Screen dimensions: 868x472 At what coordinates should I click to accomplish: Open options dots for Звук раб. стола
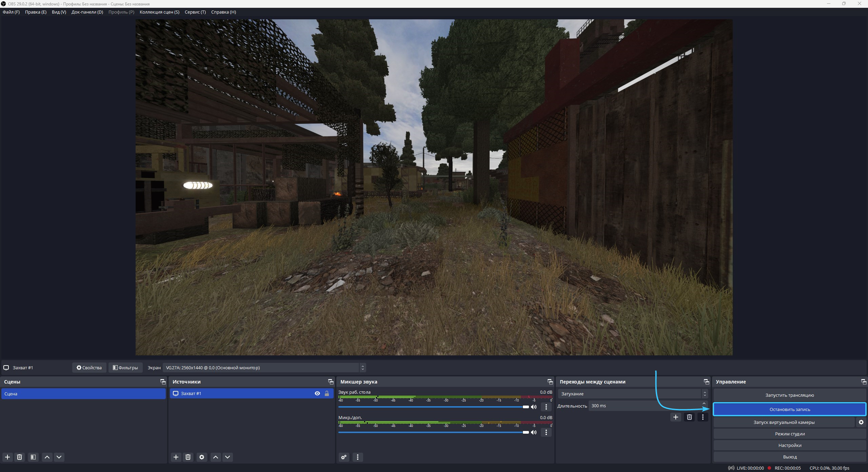[x=546, y=407]
